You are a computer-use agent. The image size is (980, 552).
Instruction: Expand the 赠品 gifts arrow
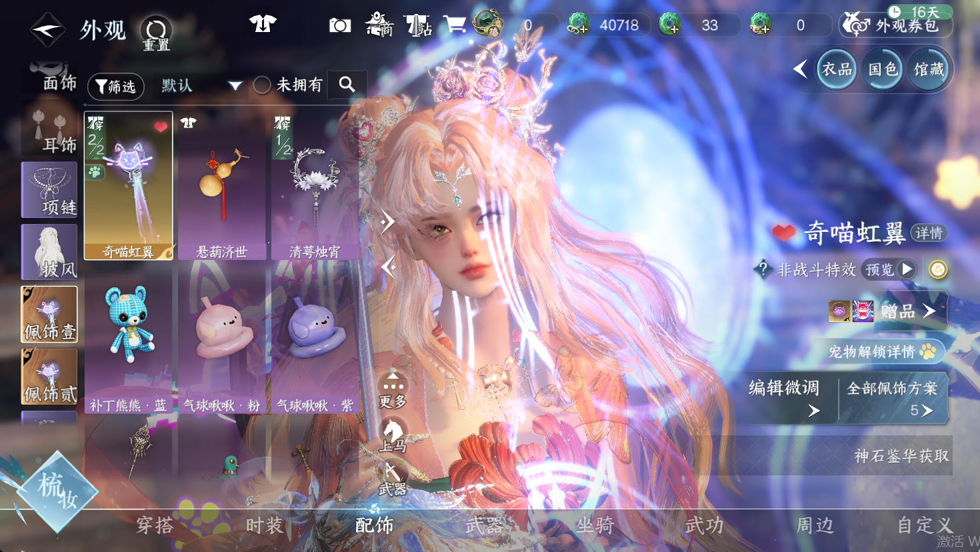pyautogui.click(x=929, y=311)
